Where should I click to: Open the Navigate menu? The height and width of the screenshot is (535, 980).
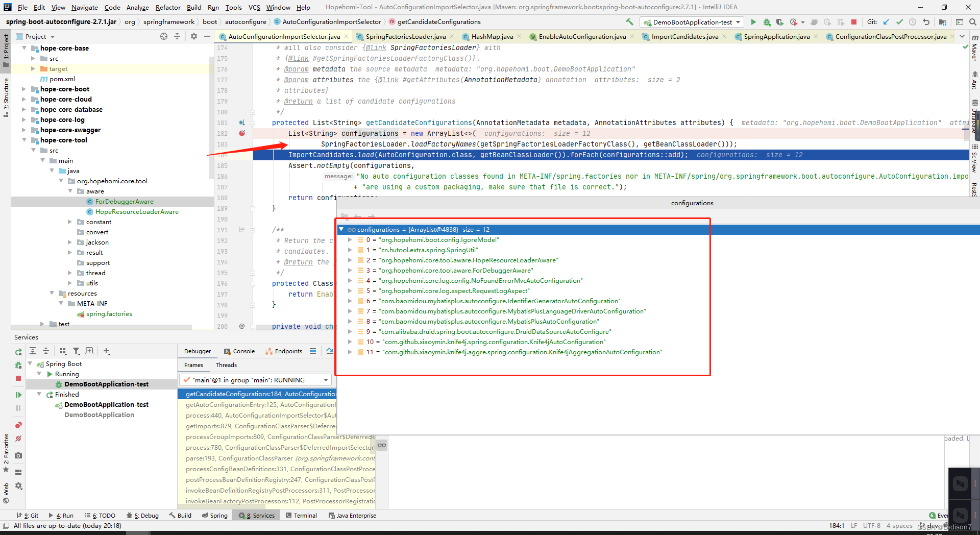(x=85, y=7)
